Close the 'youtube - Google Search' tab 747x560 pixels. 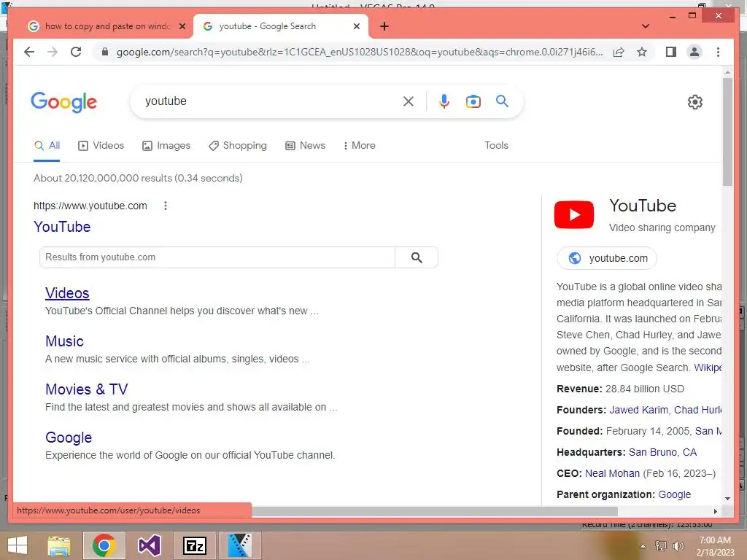click(x=356, y=26)
